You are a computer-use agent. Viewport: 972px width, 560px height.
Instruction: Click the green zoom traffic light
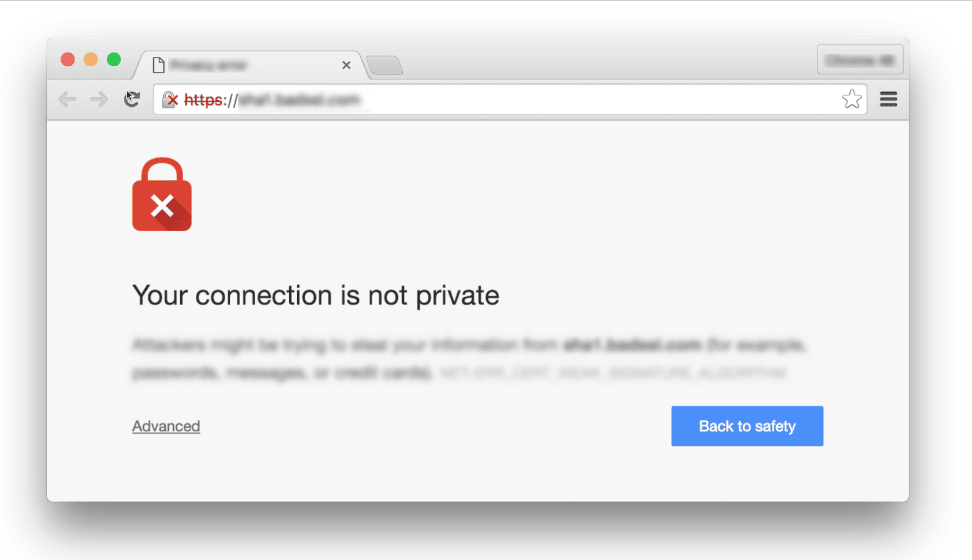(114, 59)
